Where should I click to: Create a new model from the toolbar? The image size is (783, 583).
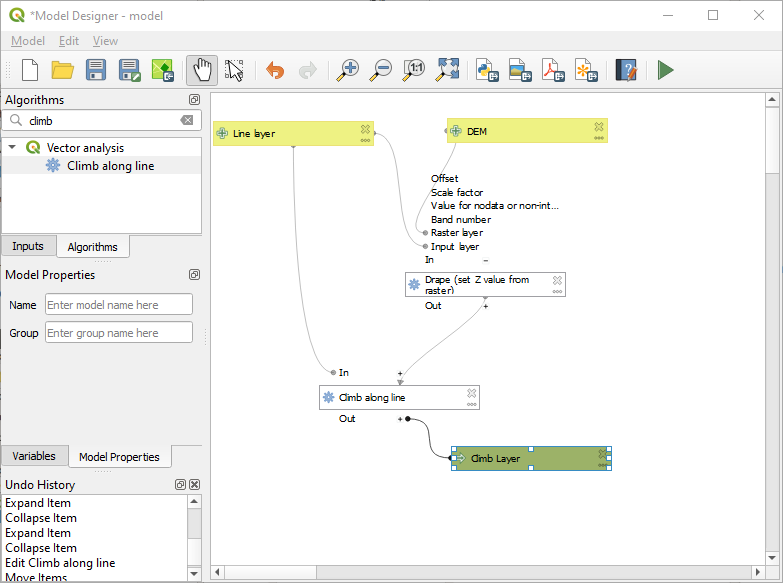coord(30,70)
